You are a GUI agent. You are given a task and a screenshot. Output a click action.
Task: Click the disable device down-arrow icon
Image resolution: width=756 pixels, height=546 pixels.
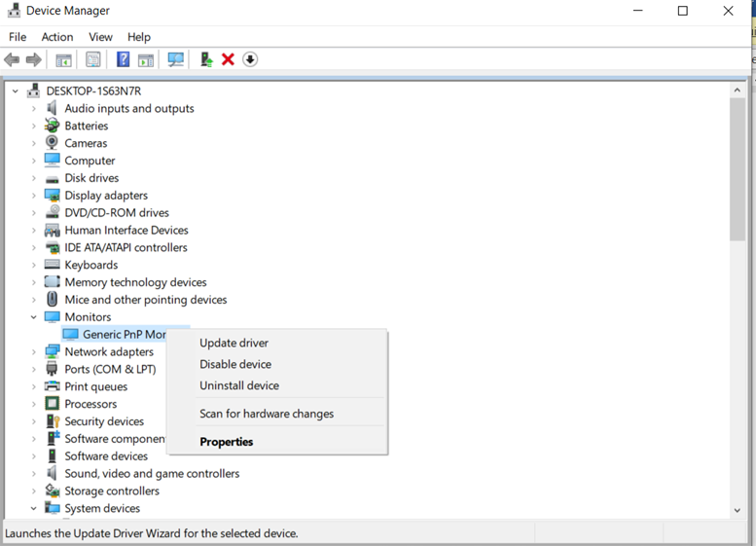pyautogui.click(x=250, y=59)
